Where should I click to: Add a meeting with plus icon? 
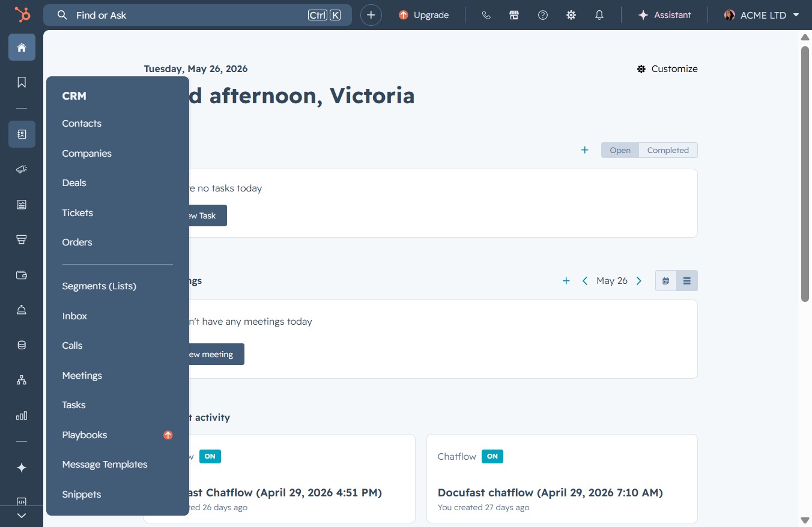(566, 281)
